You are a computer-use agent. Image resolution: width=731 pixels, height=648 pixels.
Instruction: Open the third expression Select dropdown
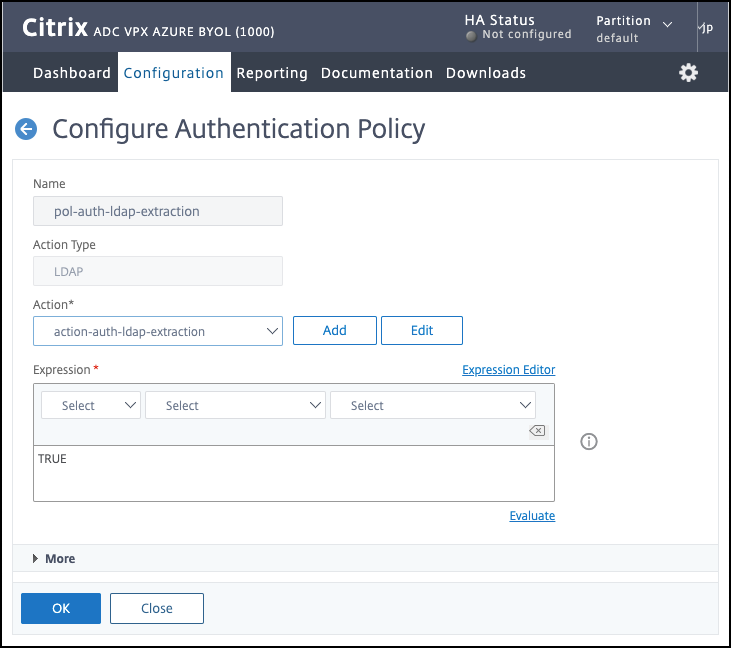point(433,405)
